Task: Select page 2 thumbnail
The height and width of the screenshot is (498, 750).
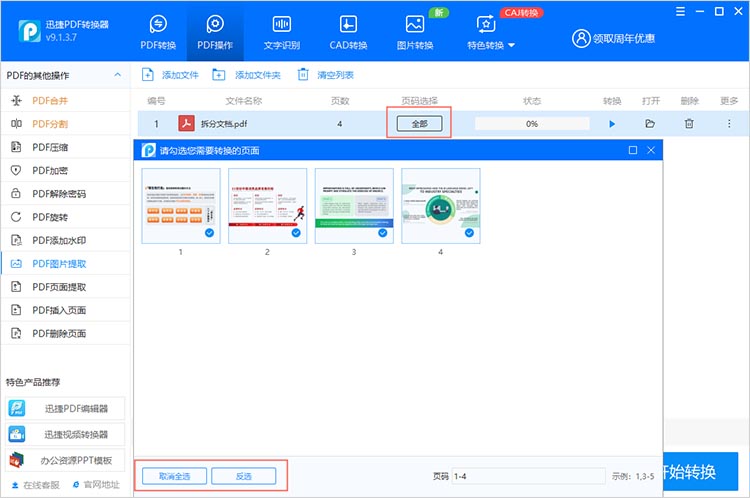Action: tap(267, 206)
